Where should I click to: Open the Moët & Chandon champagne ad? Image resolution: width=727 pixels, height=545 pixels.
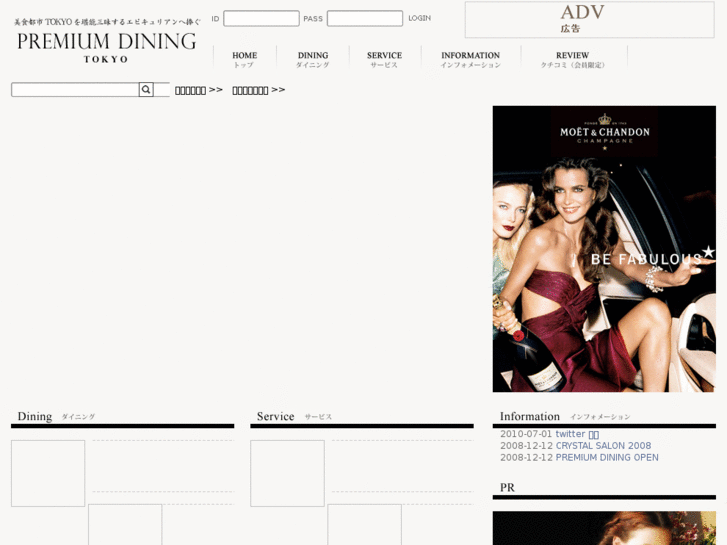tap(604, 249)
